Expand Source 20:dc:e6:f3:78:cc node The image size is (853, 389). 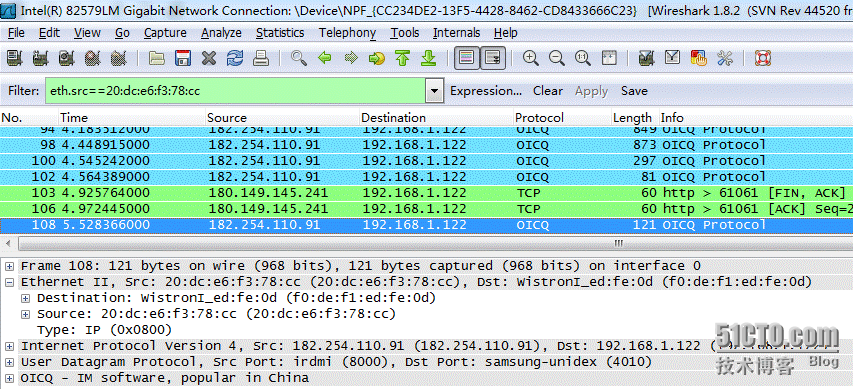click(25, 314)
